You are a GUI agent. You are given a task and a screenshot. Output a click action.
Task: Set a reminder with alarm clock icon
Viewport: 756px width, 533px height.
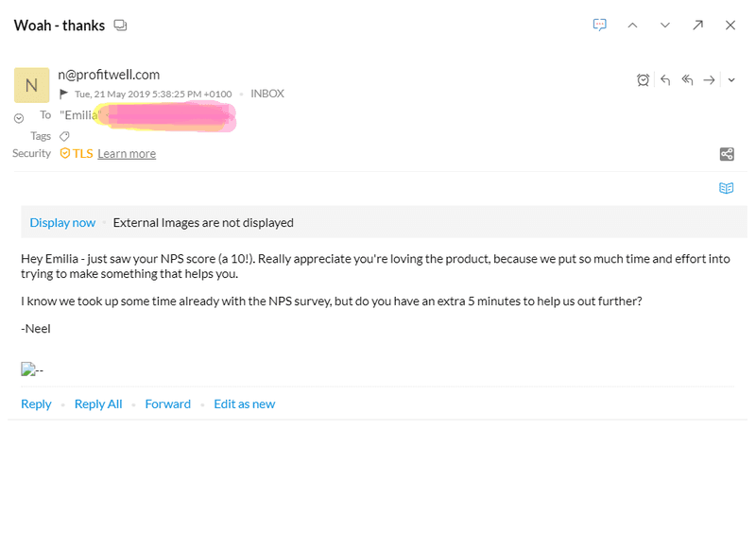(643, 79)
